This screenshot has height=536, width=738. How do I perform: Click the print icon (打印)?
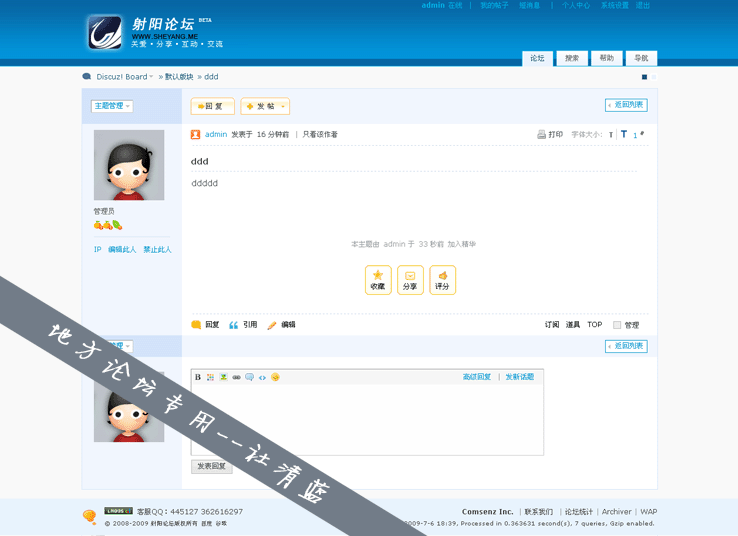coord(542,135)
